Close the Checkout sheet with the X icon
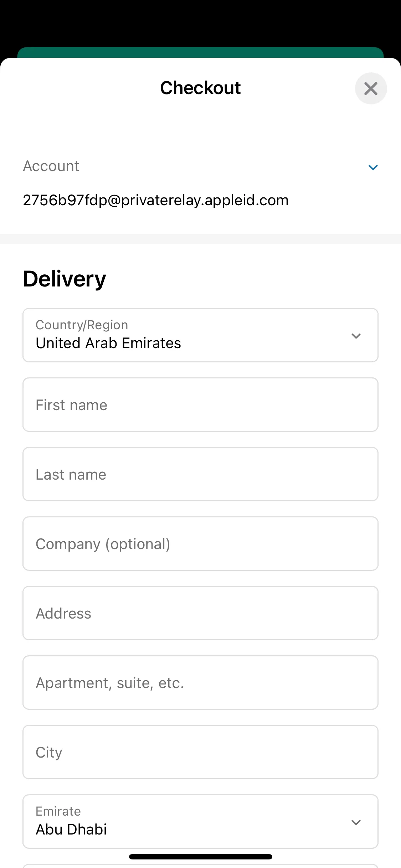 [x=371, y=88]
